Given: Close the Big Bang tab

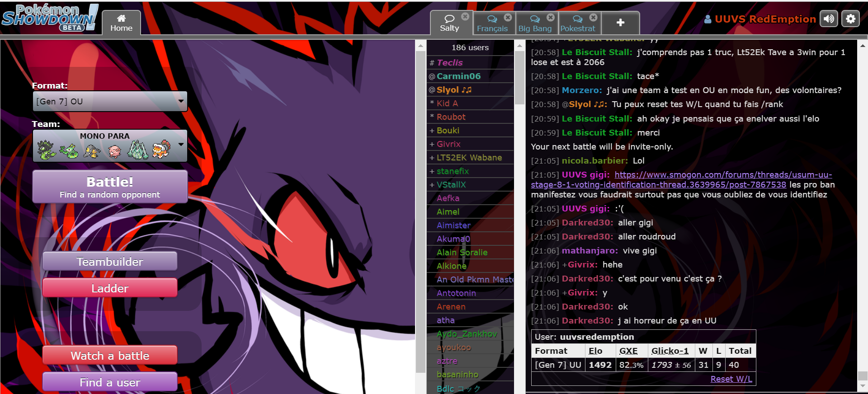Looking at the screenshot, I should tap(550, 17).
